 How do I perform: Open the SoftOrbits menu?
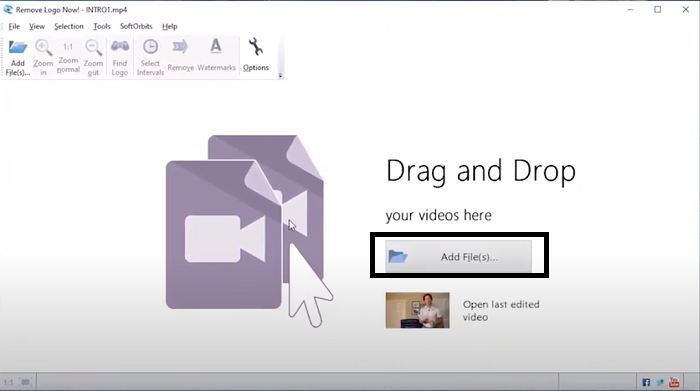[x=136, y=26]
